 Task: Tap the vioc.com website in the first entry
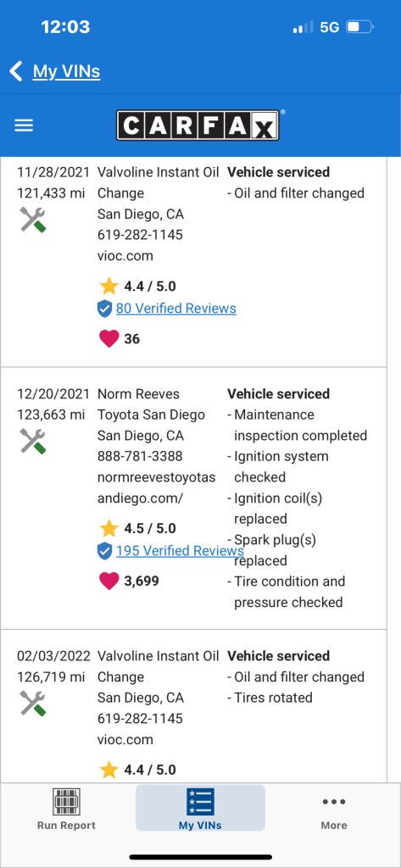[125, 256]
